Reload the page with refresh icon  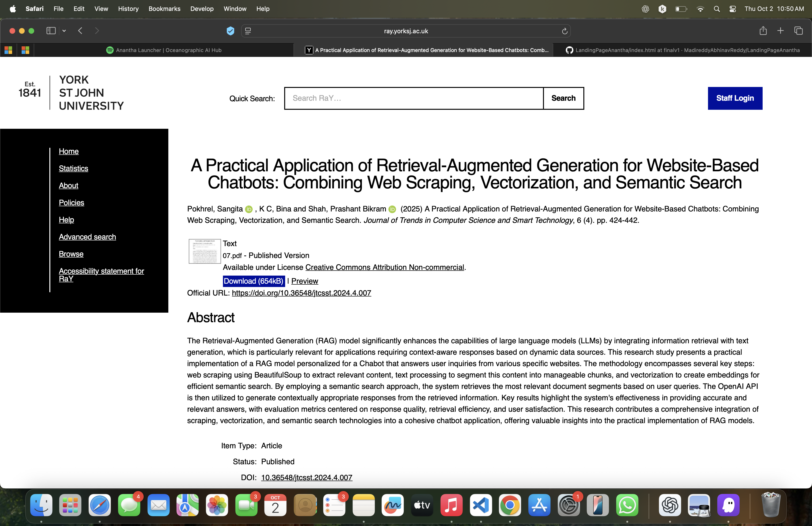coord(564,31)
